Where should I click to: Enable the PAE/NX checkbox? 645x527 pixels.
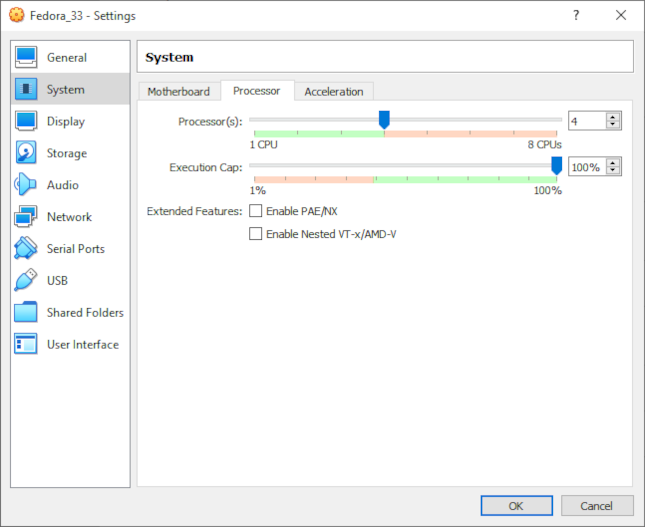coord(256,211)
